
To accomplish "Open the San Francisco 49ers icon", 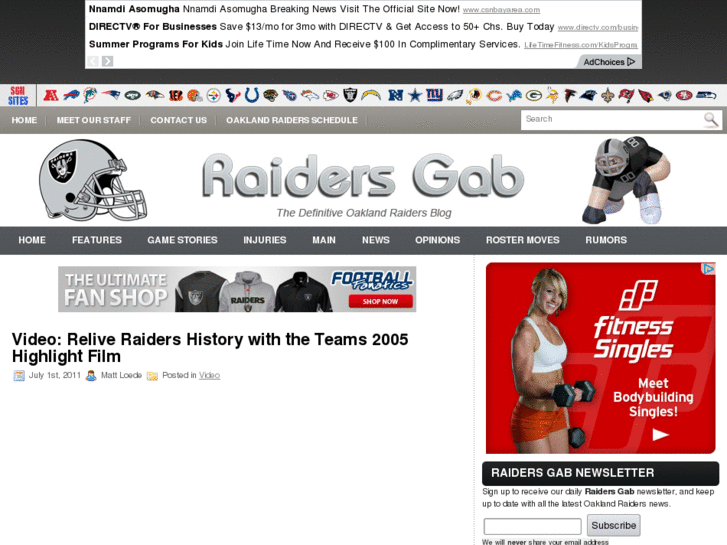I will pyautogui.click(x=684, y=96).
